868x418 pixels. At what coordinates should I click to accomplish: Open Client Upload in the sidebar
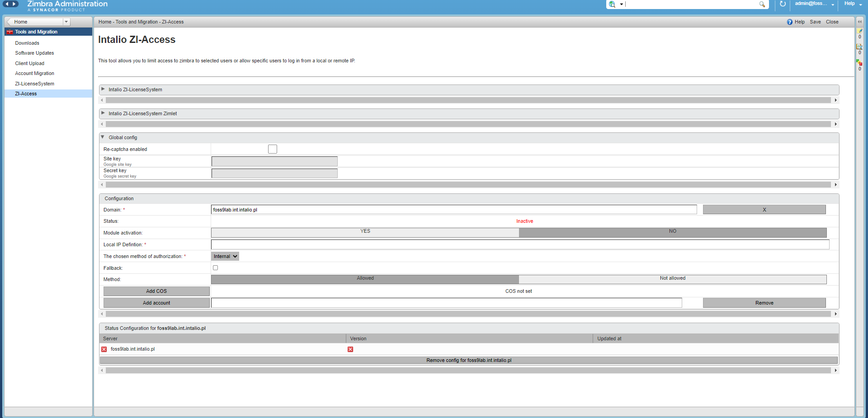click(x=30, y=63)
